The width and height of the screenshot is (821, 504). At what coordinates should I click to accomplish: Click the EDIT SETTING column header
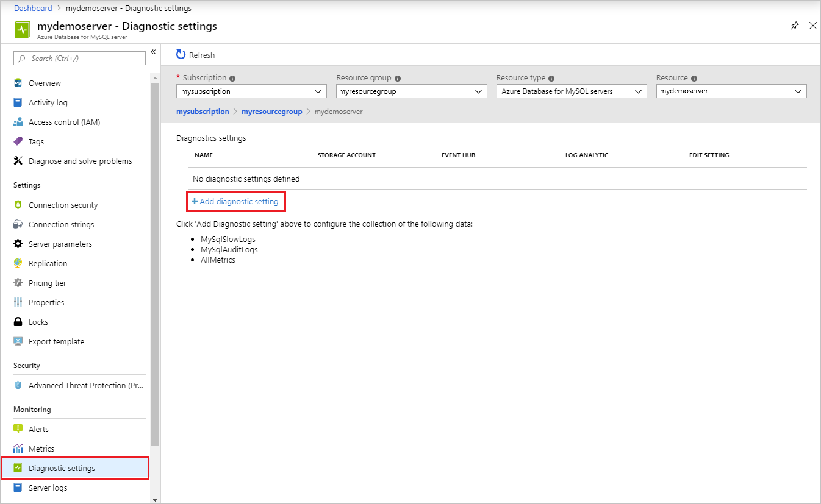click(x=709, y=155)
